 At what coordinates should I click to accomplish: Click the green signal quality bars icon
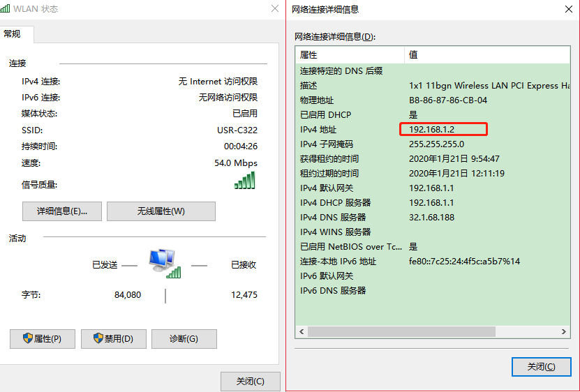click(x=244, y=181)
